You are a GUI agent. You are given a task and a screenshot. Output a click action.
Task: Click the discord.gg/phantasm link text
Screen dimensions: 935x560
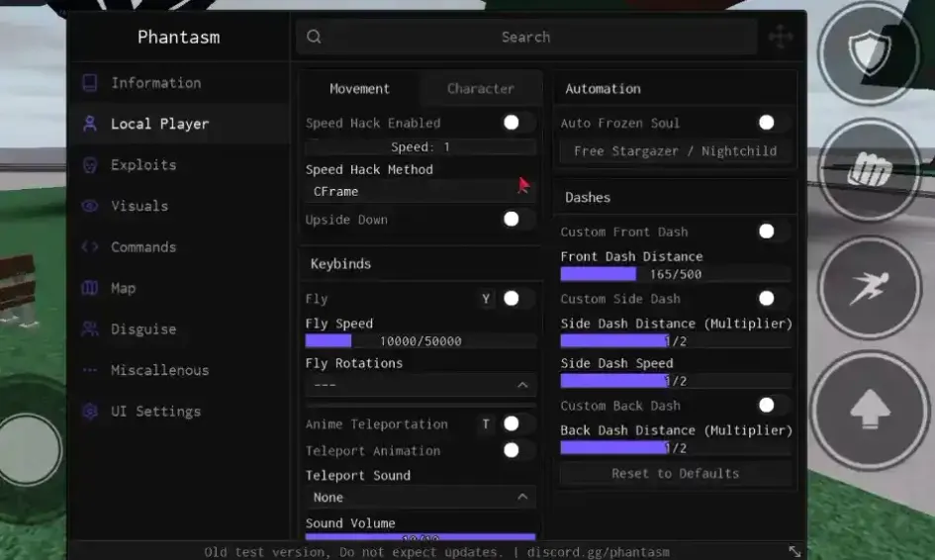[598, 552]
